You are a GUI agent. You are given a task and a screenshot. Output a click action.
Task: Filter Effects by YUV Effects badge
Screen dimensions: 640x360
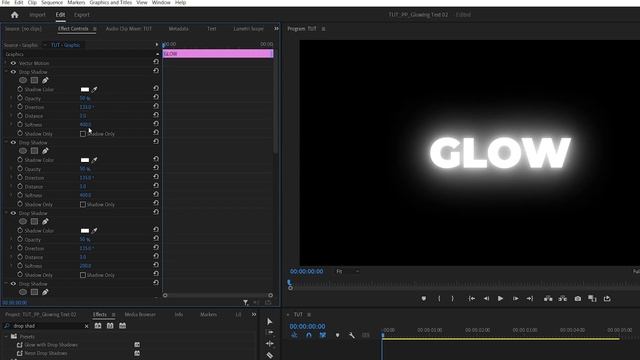(122, 326)
